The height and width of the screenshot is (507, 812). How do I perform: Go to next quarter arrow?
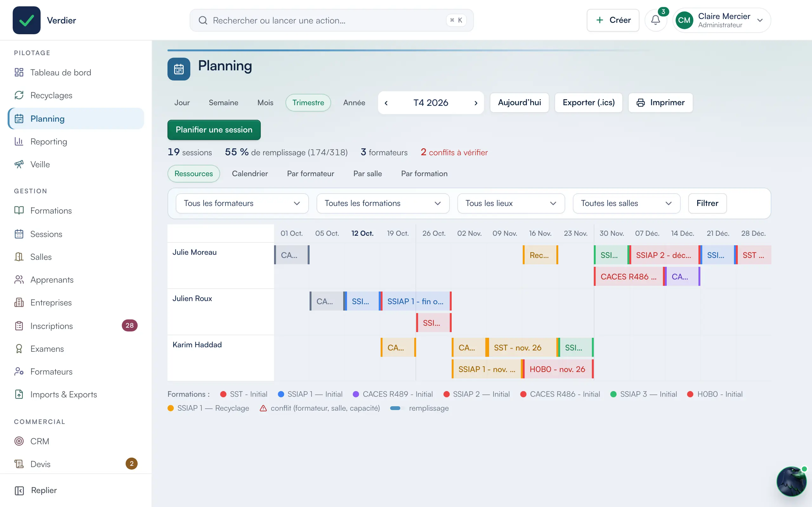click(475, 103)
